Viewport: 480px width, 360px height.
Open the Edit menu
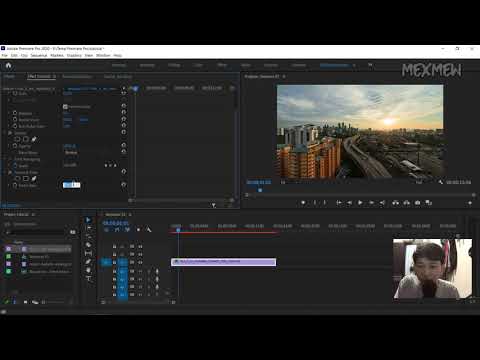(x=14, y=55)
